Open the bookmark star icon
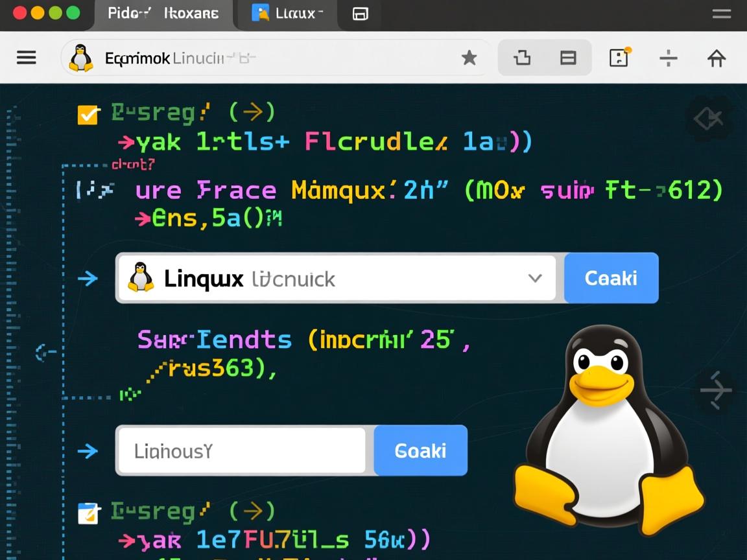The height and width of the screenshot is (560, 747). [x=469, y=58]
